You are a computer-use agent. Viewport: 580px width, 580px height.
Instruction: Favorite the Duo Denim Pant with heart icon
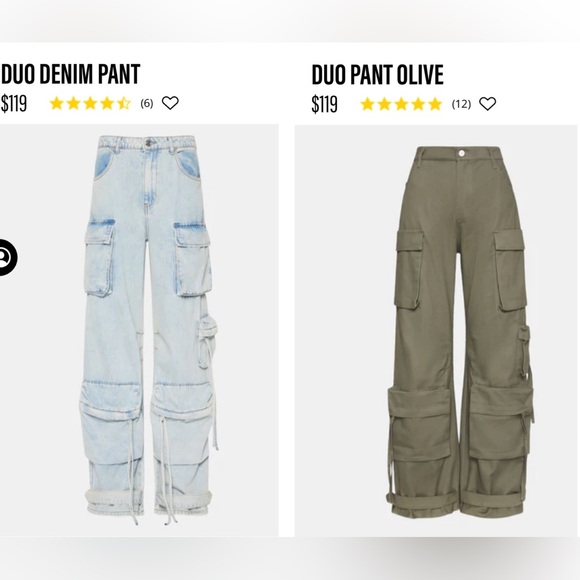click(170, 103)
